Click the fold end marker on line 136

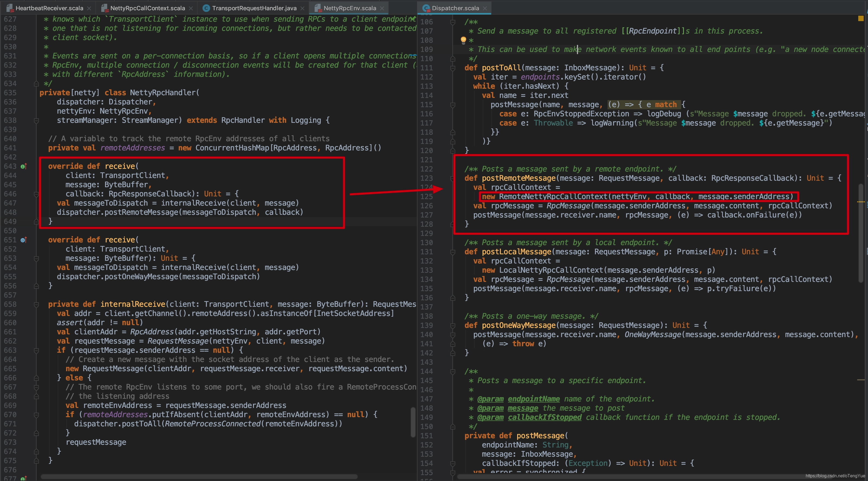coord(453,298)
